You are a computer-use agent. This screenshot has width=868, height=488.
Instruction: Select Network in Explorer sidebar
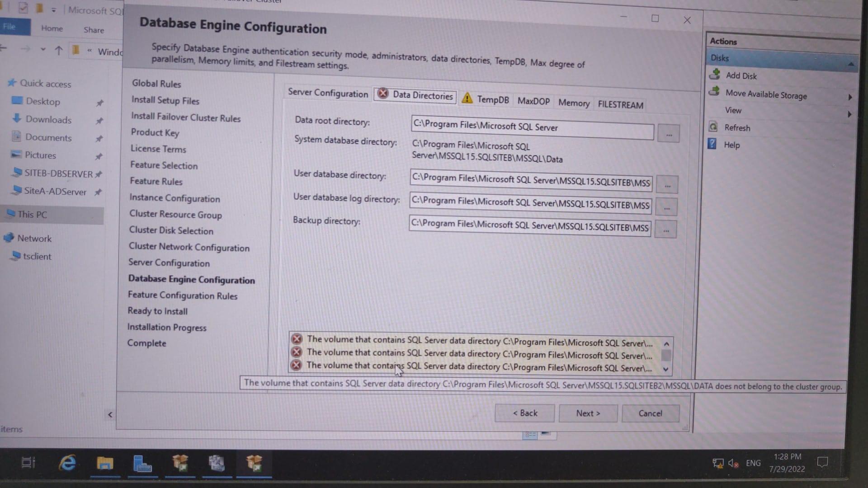(x=34, y=238)
